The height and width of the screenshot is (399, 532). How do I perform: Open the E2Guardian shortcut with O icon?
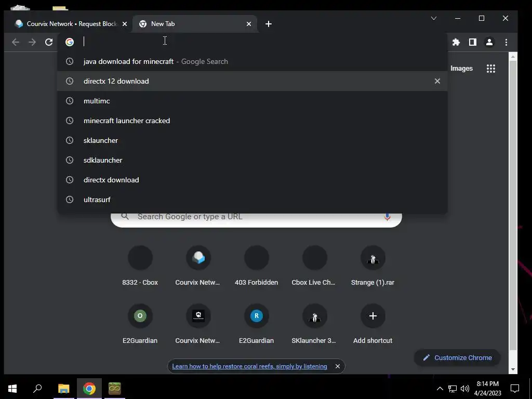(x=140, y=325)
